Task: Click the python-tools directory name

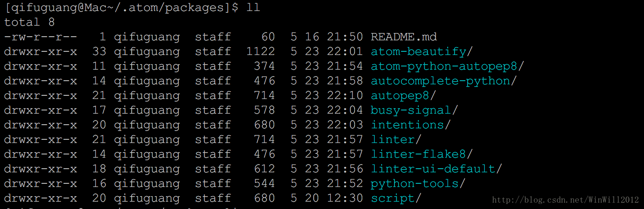Action: pyautogui.click(x=415, y=183)
